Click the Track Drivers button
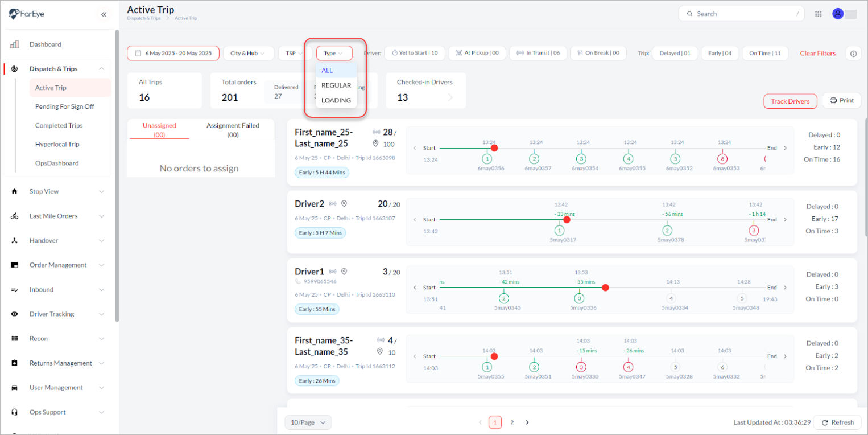868x435 pixels. 790,101
